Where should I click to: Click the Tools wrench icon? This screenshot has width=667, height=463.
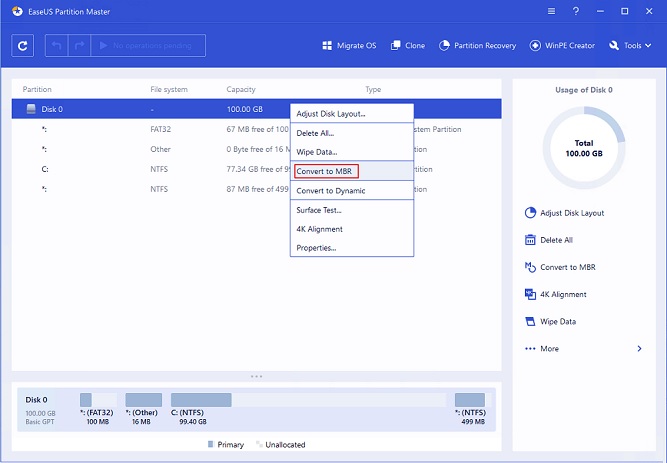pos(614,46)
